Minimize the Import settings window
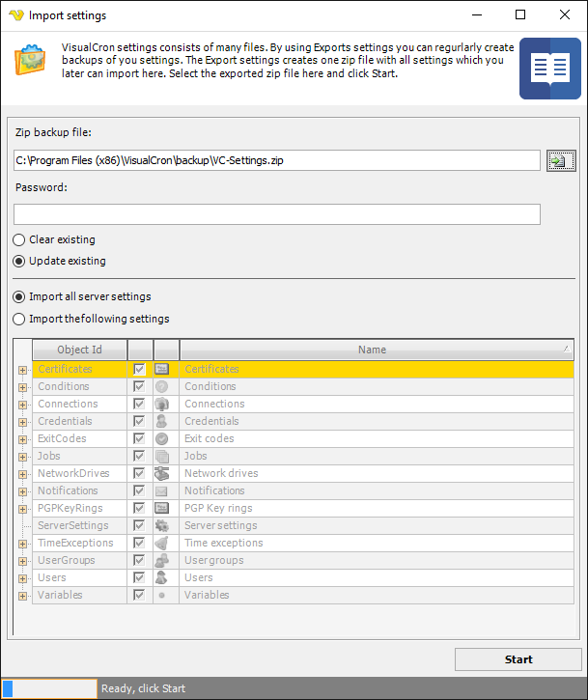The image size is (588, 700). [x=477, y=14]
